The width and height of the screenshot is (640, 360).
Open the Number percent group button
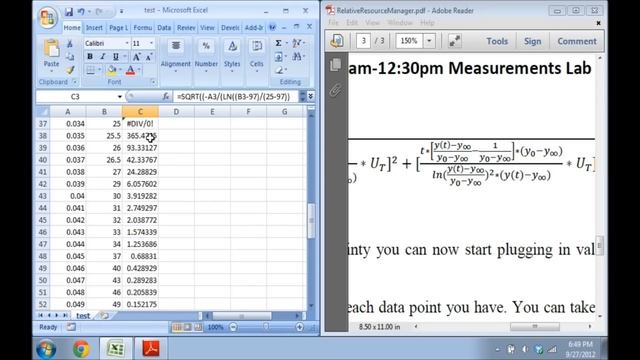[x=206, y=56]
